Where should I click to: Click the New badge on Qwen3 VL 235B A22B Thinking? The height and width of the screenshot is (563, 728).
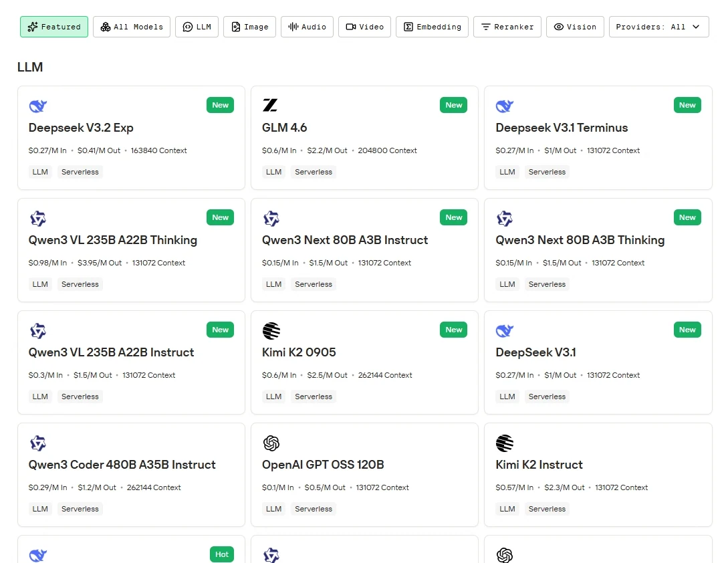[220, 217]
